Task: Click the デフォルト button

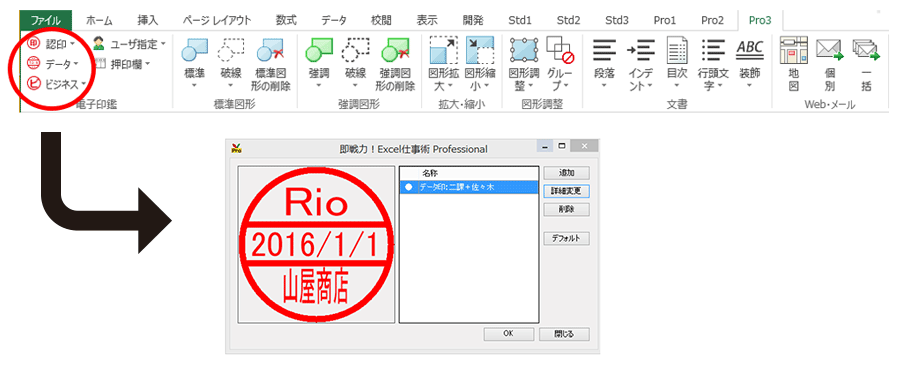Action: (x=567, y=239)
